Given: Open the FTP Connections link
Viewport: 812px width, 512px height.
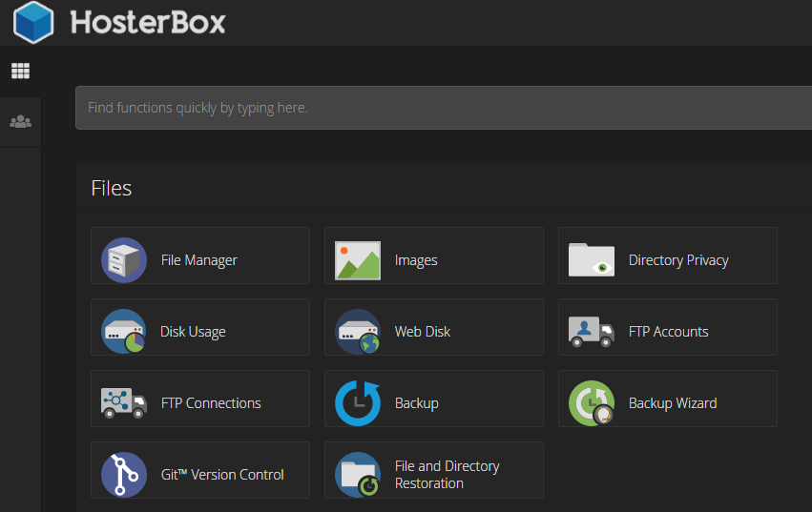Looking at the screenshot, I should coord(211,402).
